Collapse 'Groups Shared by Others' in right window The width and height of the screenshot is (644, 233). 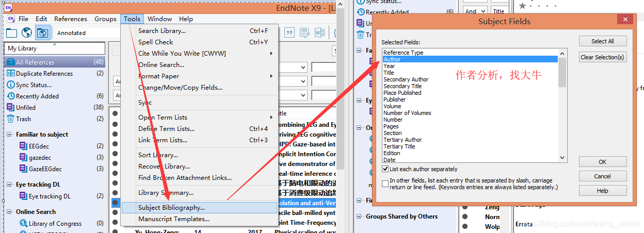[359, 217]
